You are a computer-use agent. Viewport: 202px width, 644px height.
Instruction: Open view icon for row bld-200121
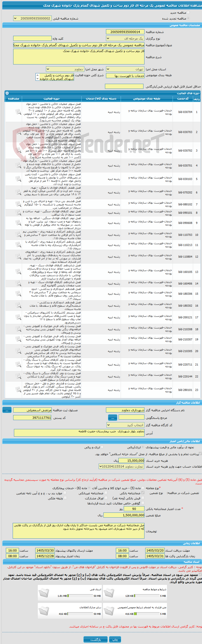pos(18,317)
